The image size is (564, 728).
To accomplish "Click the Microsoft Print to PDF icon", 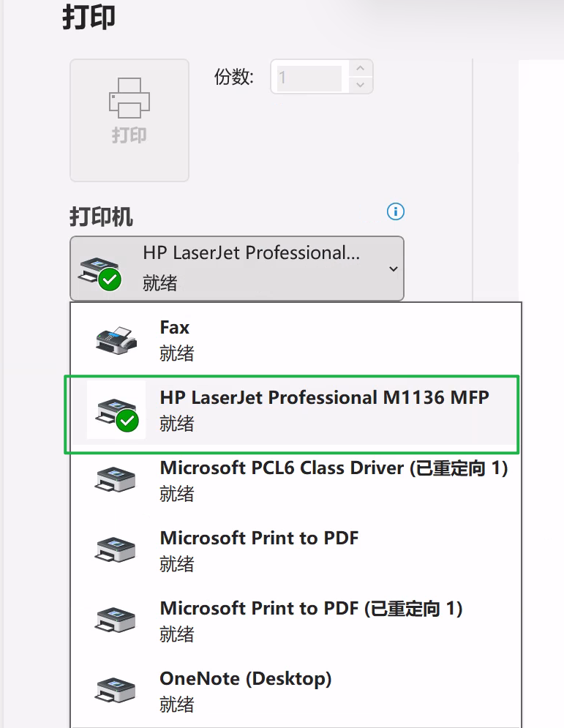I will click(116, 550).
